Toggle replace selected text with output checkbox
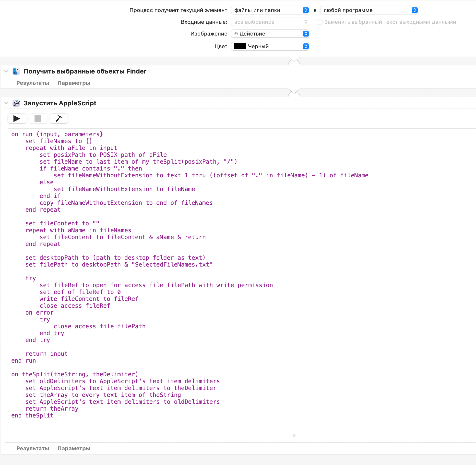The image size is (476, 465). (319, 22)
